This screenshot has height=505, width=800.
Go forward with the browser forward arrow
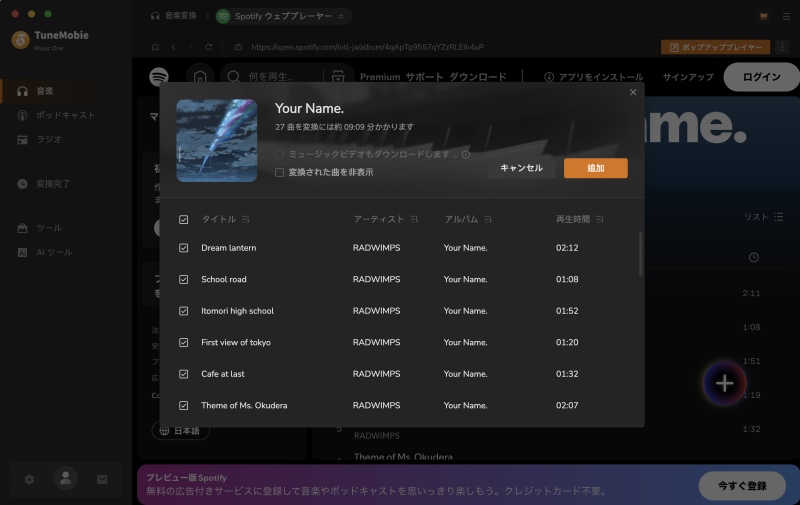(191, 47)
